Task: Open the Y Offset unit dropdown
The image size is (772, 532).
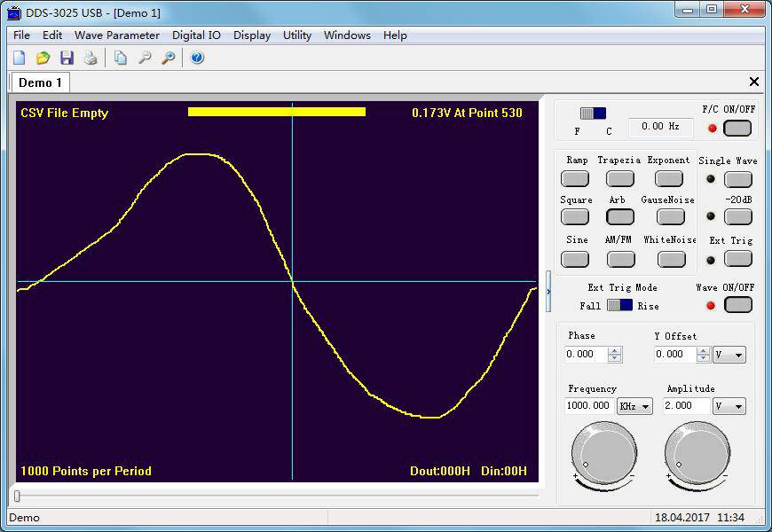Action: (729, 353)
